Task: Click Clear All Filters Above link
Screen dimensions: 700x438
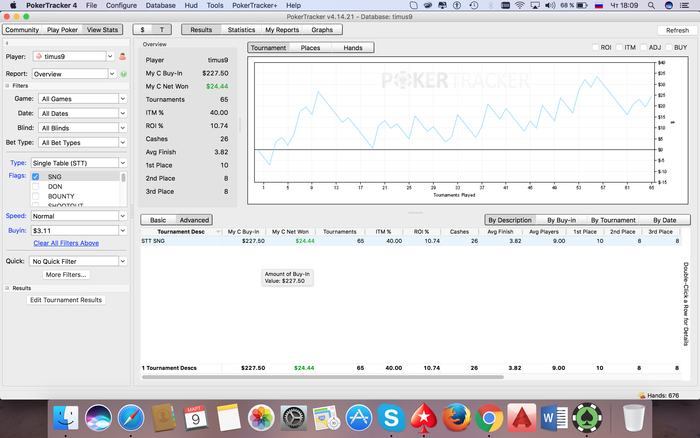Action: [x=66, y=243]
